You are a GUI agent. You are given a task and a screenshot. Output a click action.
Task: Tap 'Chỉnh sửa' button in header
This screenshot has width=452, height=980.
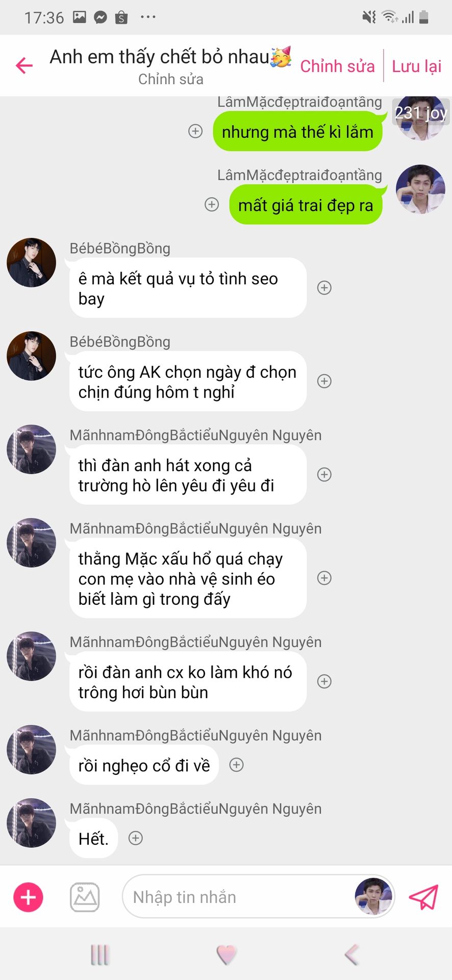(337, 66)
